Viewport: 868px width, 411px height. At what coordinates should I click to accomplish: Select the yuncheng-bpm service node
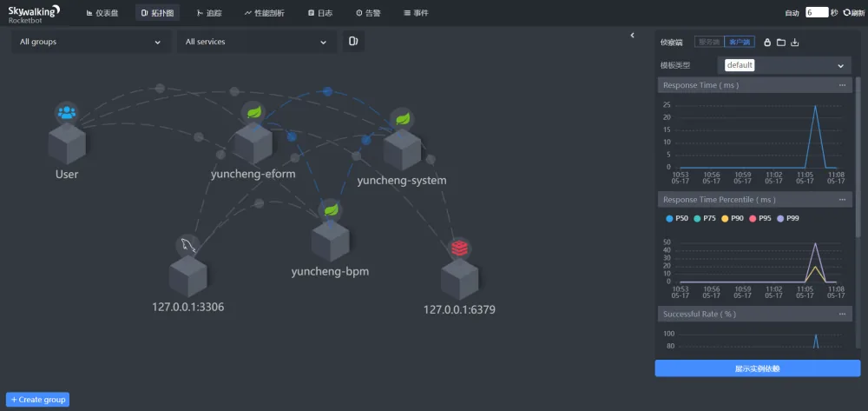(x=331, y=242)
